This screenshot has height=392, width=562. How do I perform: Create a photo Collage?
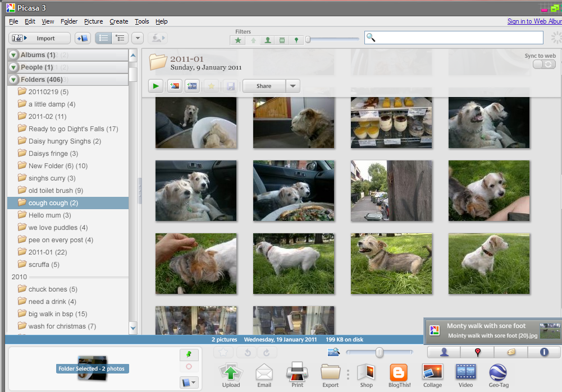(432, 373)
